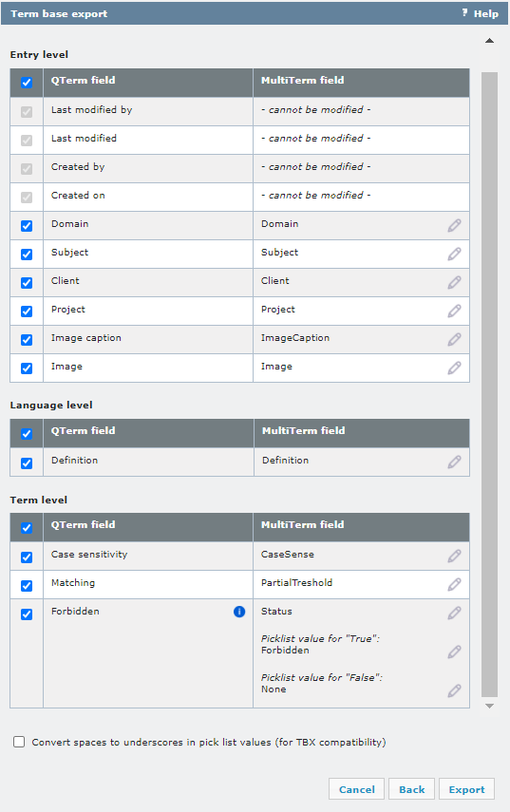
Task: Edit MultiTerm field mapping for Domain
Action: (x=455, y=225)
